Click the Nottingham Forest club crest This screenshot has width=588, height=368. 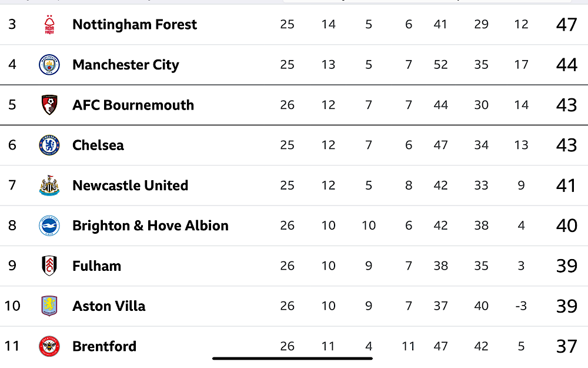click(49, 24)
